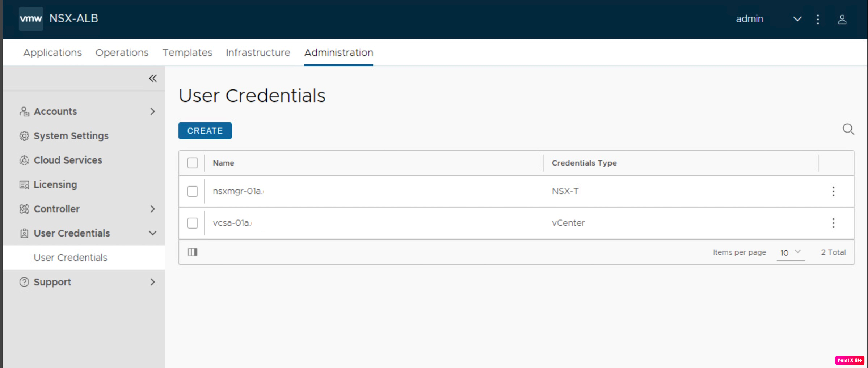Click the Controller icon in the sidebar

coord(24,209)
